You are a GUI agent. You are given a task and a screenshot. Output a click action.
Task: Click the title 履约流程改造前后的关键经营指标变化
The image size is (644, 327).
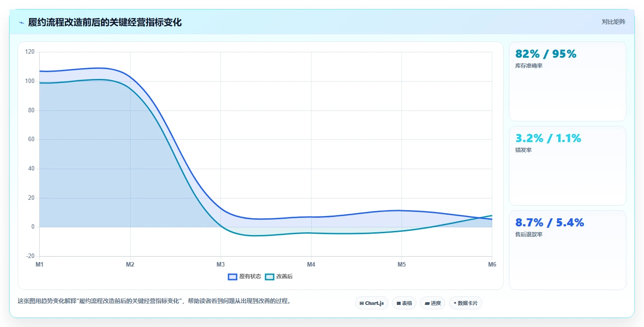(x=105, y=23)
